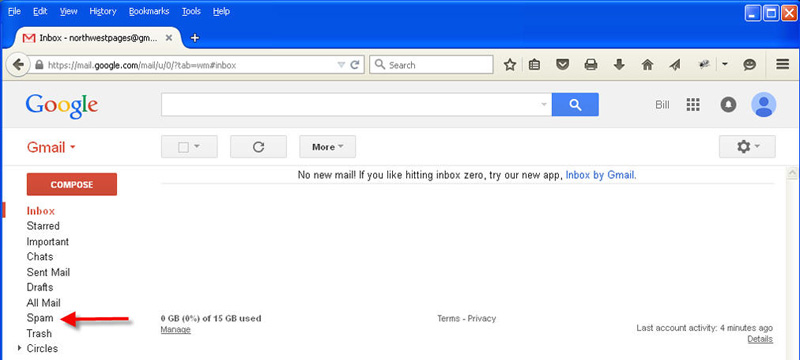Open the History menu

103,11
